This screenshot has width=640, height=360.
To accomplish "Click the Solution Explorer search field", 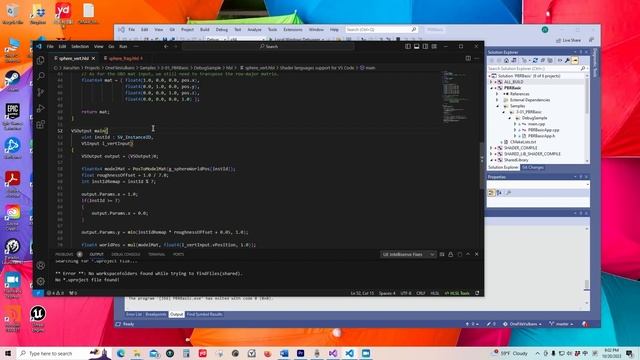I will pos(537,69).
